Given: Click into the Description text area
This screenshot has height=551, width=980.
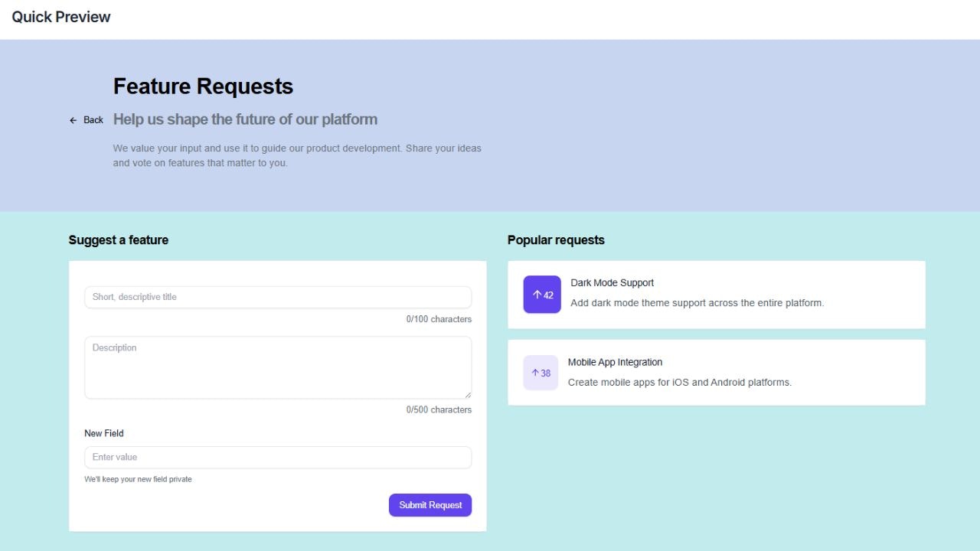Looking at the screenshot, I should point(278,367).
